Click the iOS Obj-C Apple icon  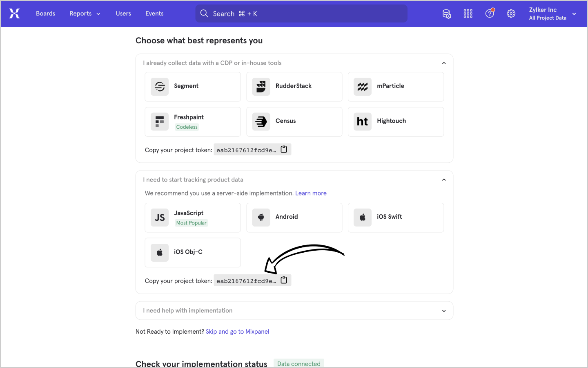(x=160, y=253)
